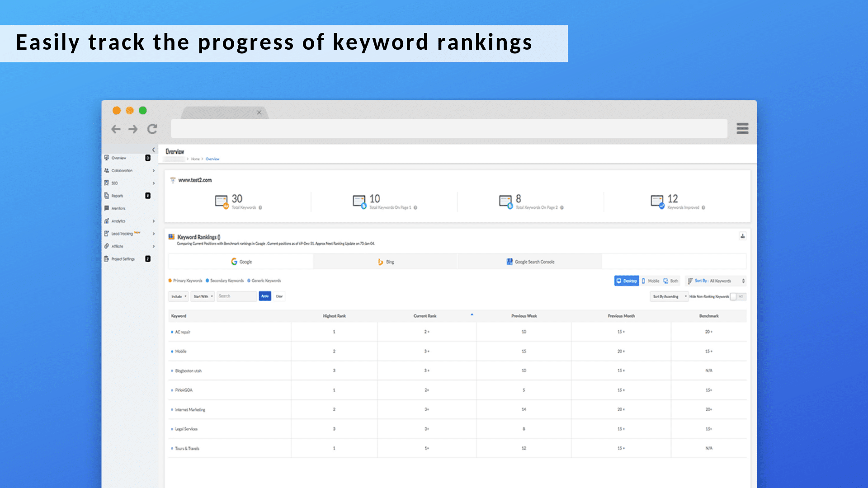Open the Sort By All Keywords dropdown
Screen dimensions: 868x488
click(716, 281)
